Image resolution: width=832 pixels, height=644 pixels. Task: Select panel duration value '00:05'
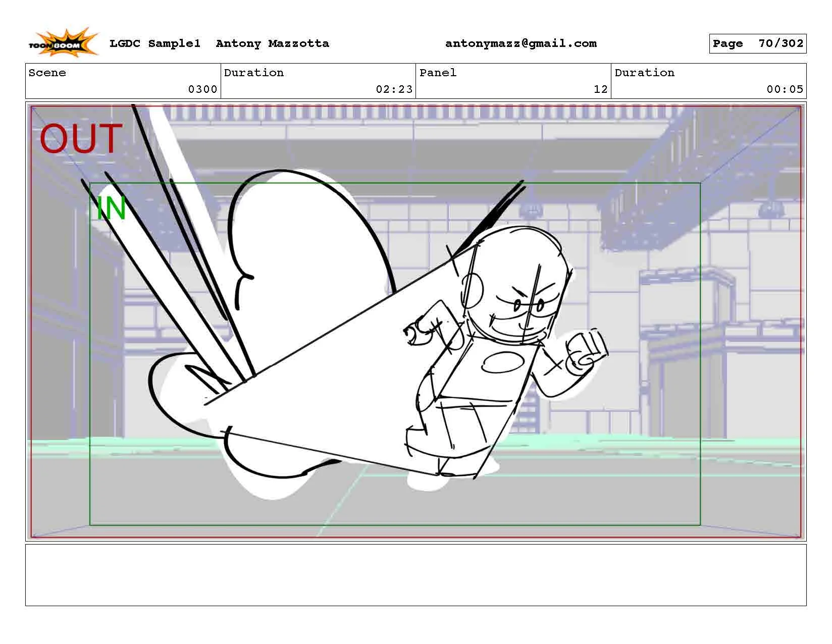click(x=785, y=89)
